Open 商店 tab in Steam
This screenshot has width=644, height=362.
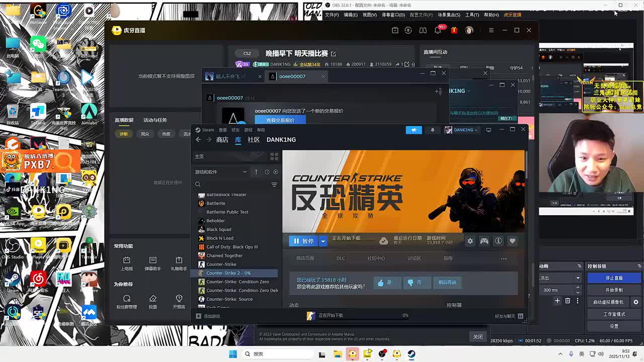(222, 140)
